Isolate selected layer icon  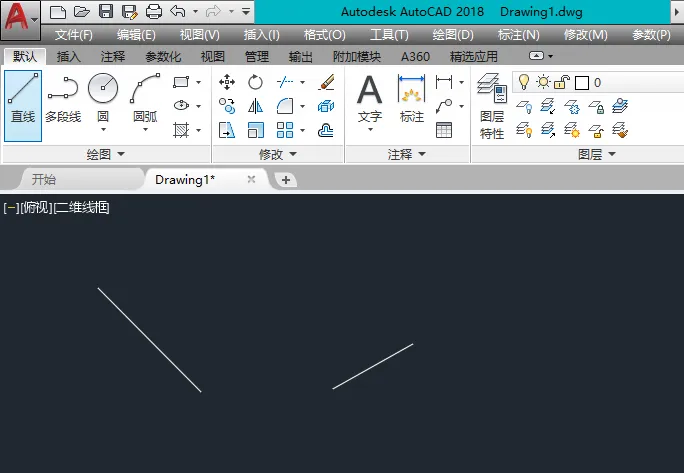click(548, 106)
